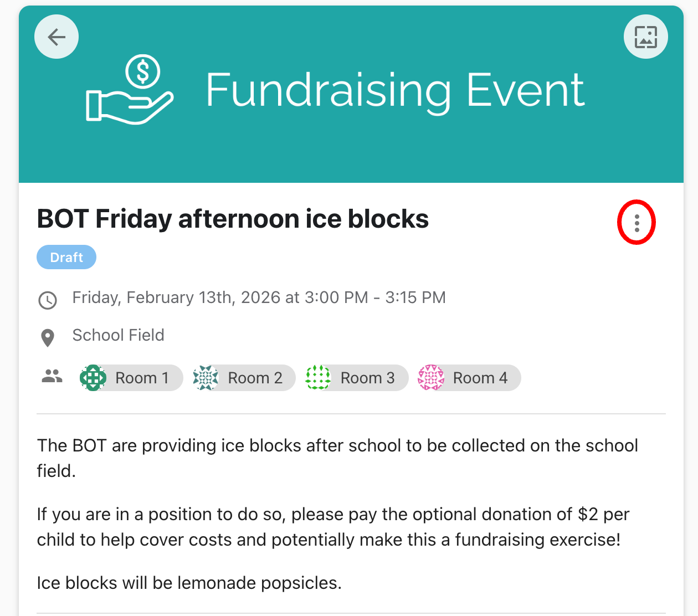Click the School Field location text
The width and height of the screenshot is (698, 616).
118,335
